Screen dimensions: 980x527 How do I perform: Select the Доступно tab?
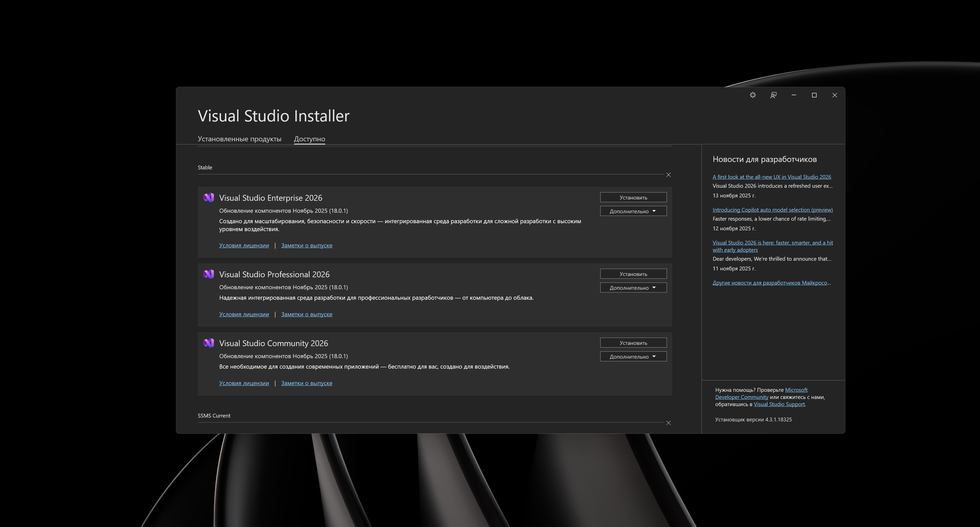(309, 139)
